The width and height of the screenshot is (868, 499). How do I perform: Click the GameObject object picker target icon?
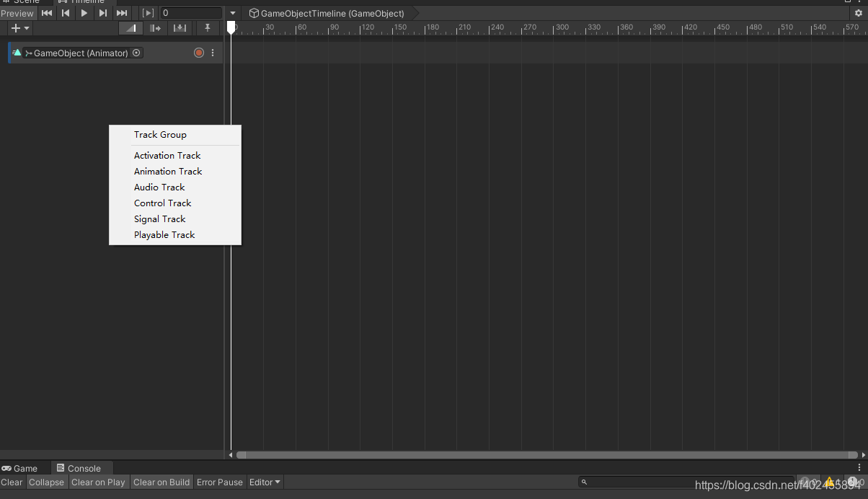pyautogui.click(x=136, y=52)
